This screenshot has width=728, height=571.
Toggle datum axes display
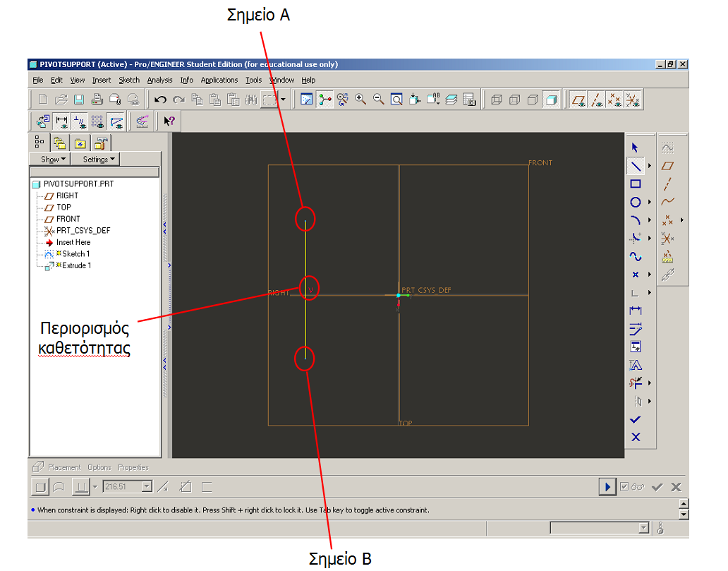(597, 100)
